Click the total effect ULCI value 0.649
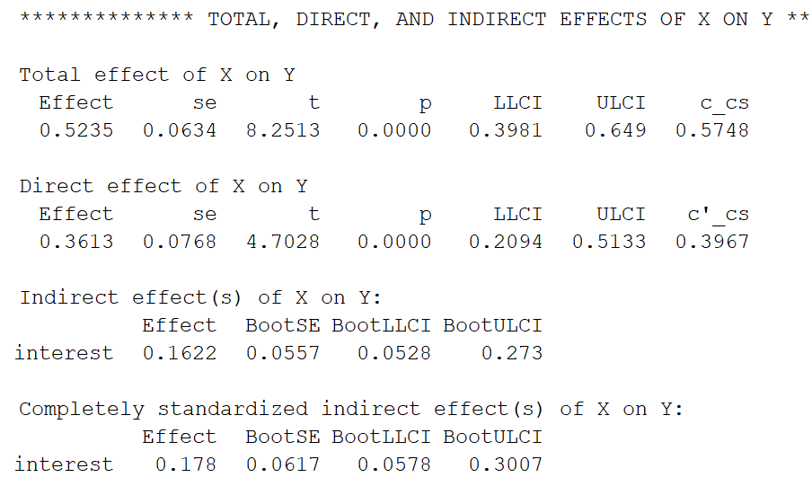This screenshot has width=812, height=504. coord(615,130)
